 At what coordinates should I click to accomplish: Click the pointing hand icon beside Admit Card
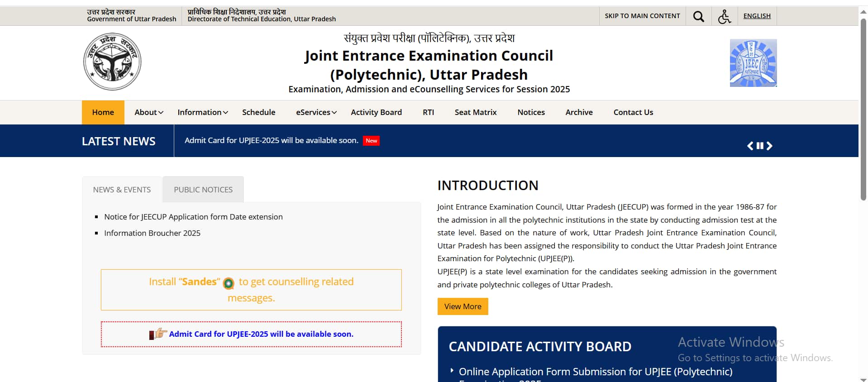[158, 334]
